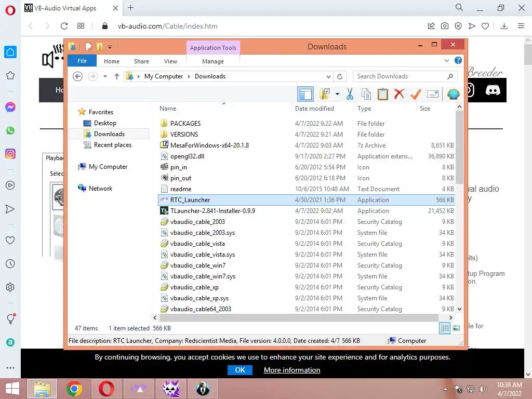Click the blue shell globe icon in toolbar
Image resolution: width=532 pixels, height=399 pixels.
(453, 94)
